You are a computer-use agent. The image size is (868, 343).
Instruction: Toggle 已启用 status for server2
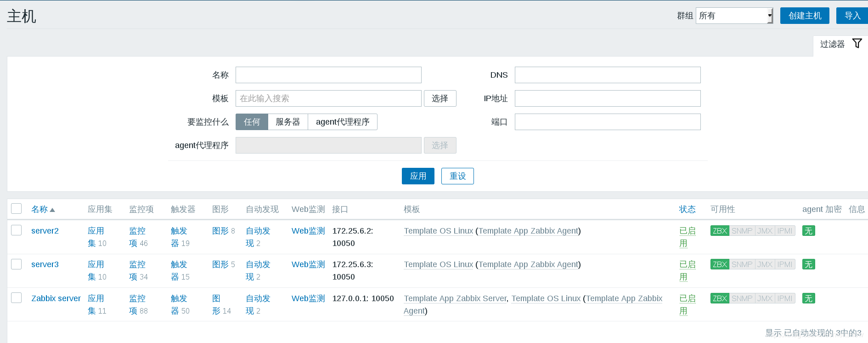click(687, 237)
